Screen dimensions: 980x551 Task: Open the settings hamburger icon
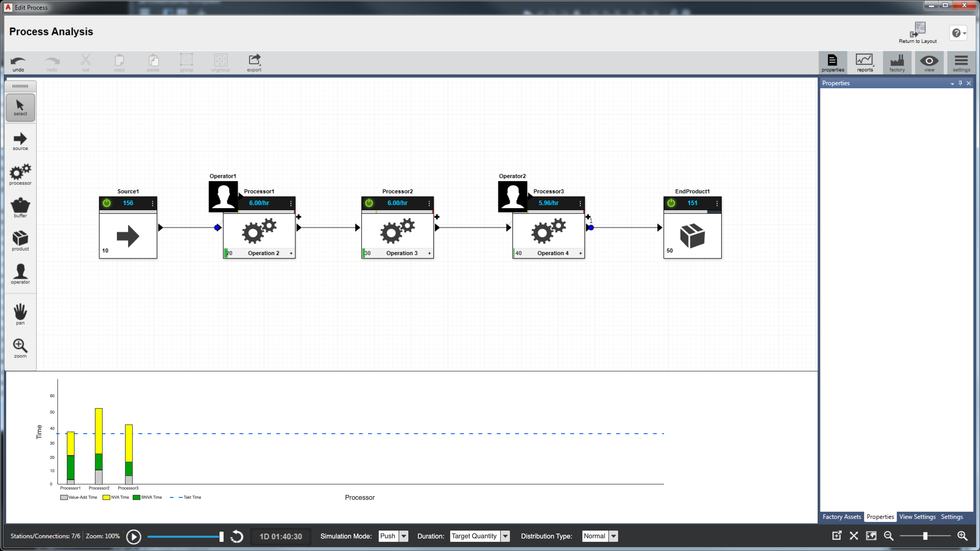pos(961,63)
